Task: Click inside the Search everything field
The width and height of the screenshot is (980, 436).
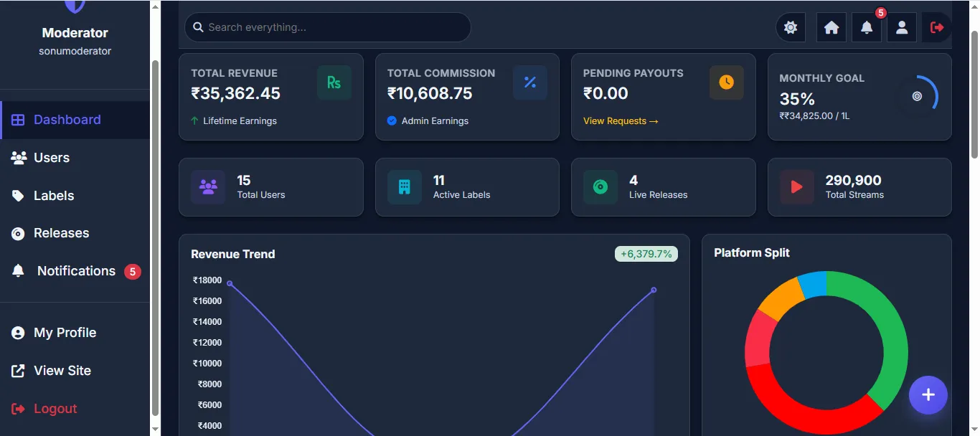Action: pos(328,27)
